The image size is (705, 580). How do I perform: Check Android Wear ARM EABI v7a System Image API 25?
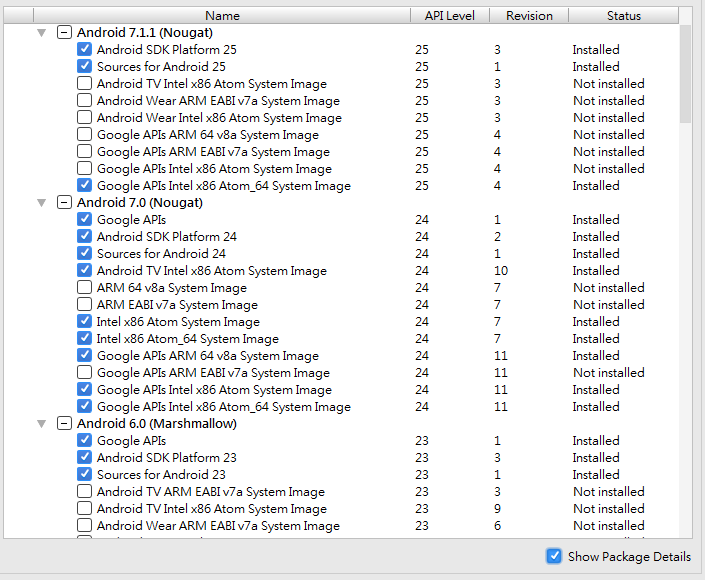click(x=85, y=100)
